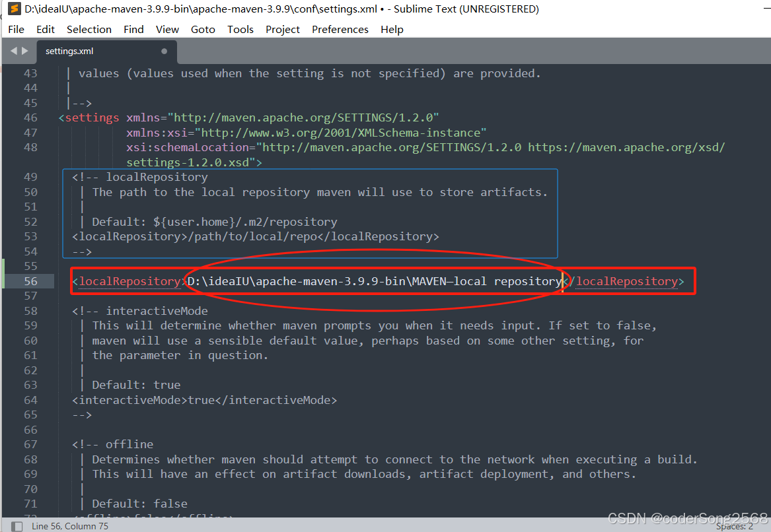This screenshot has height=532, width=771.
Task: Click the 'MAVEN—local repository' path on line 56
Action: 487,281
